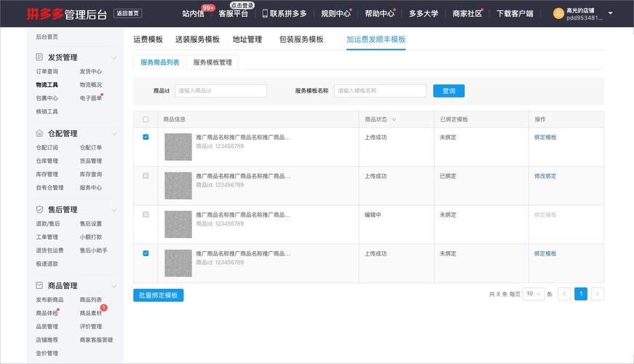The image size is (634, 364).
Task: Select page 1 in pagination
Action: (x=581, y=294)
